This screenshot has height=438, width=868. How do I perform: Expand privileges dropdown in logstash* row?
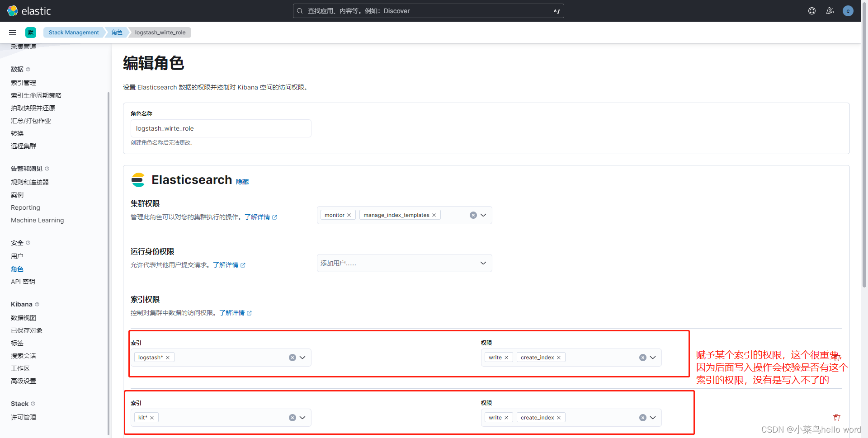653,358
